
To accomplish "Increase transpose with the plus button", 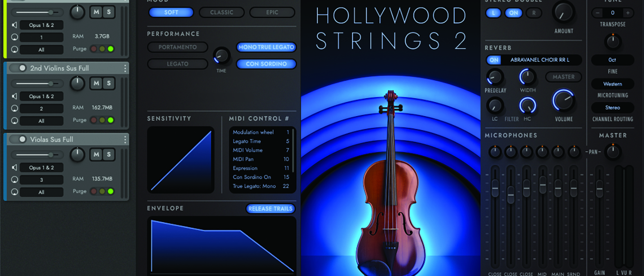I will (628, 13).
